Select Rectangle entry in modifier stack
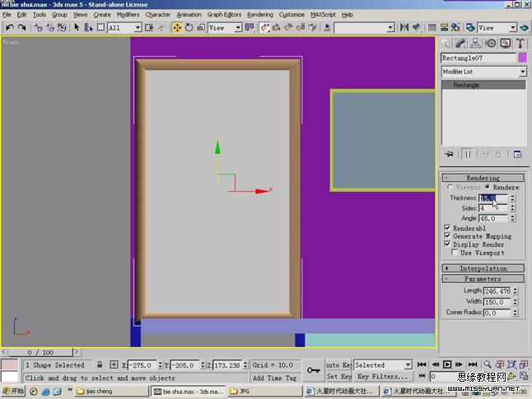This screenshot has height=399, width=532. pos(483,85)
